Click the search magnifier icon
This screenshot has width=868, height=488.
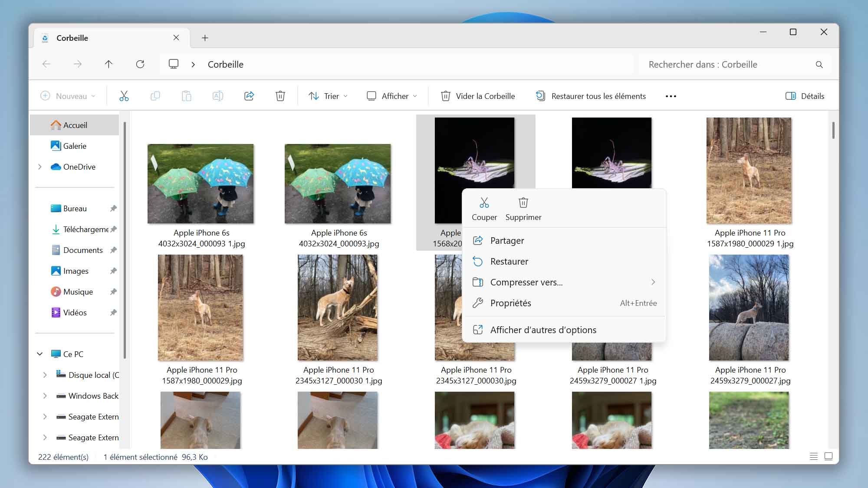[x=819, y=65]
